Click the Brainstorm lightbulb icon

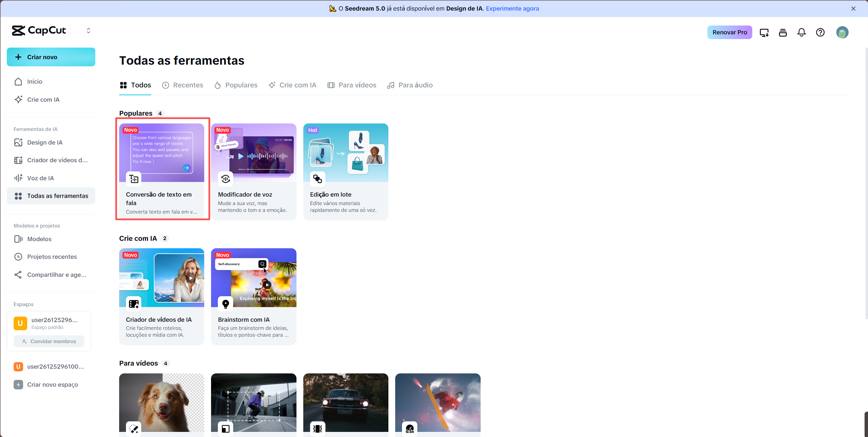pos(226,304)
